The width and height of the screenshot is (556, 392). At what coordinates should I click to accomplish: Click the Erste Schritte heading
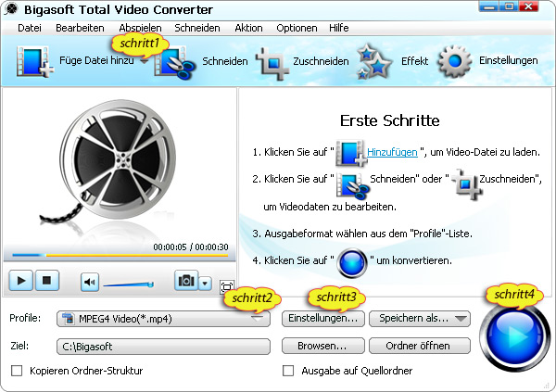(x=390, y=121)
